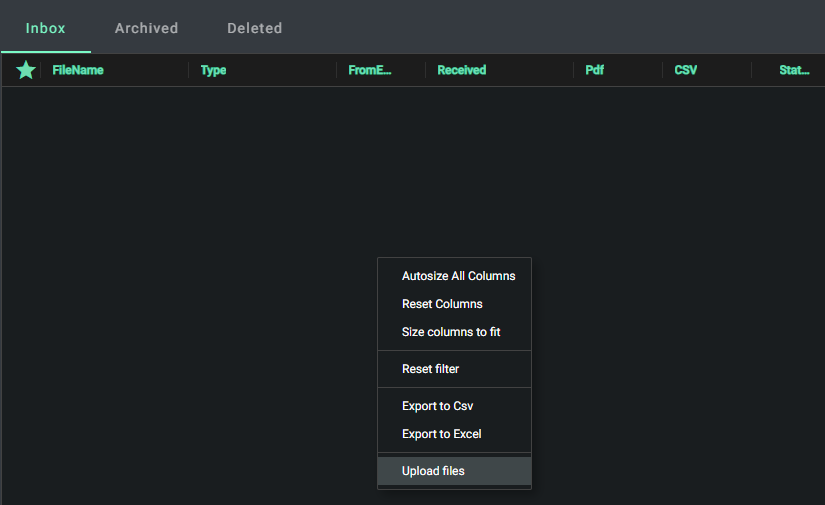The width and height of the screenshot is (825, 505).
Task: Sort by the Received column header
Action: point(461,70)
